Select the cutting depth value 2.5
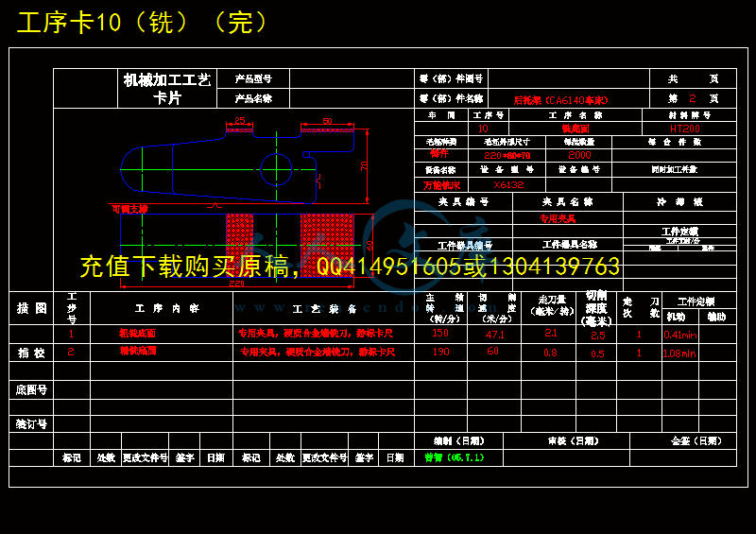Screen dimensions: 756x534 pyautogui.click(x=598, y=336)
